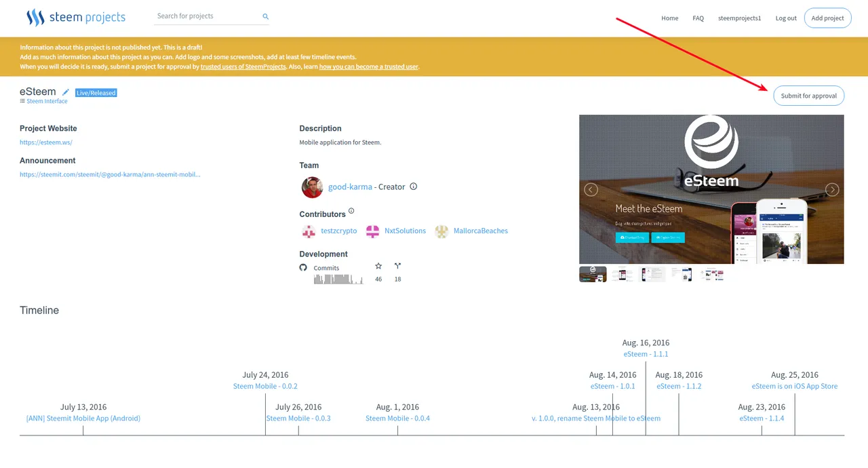Viewport: 868px width, 468px height.
Task: Click the Live/Released status badge
Action: point(96,93)
